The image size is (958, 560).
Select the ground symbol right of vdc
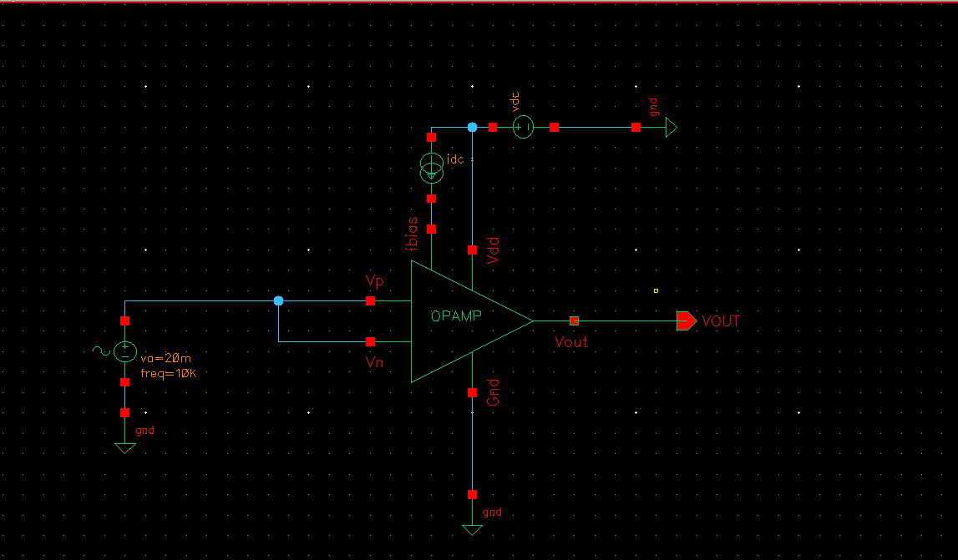click(672, 127)
